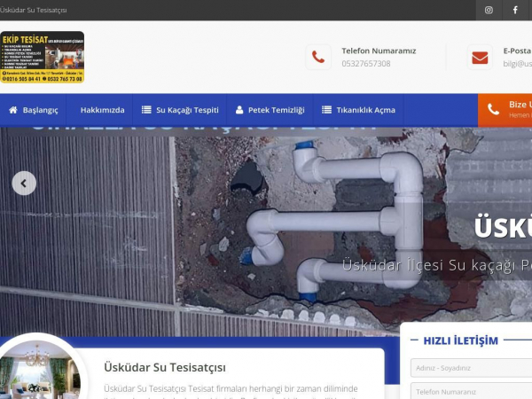Click the Adınız - Soyadınız input field
This screenshot has width=532, height=399.
tap(472, 368)
